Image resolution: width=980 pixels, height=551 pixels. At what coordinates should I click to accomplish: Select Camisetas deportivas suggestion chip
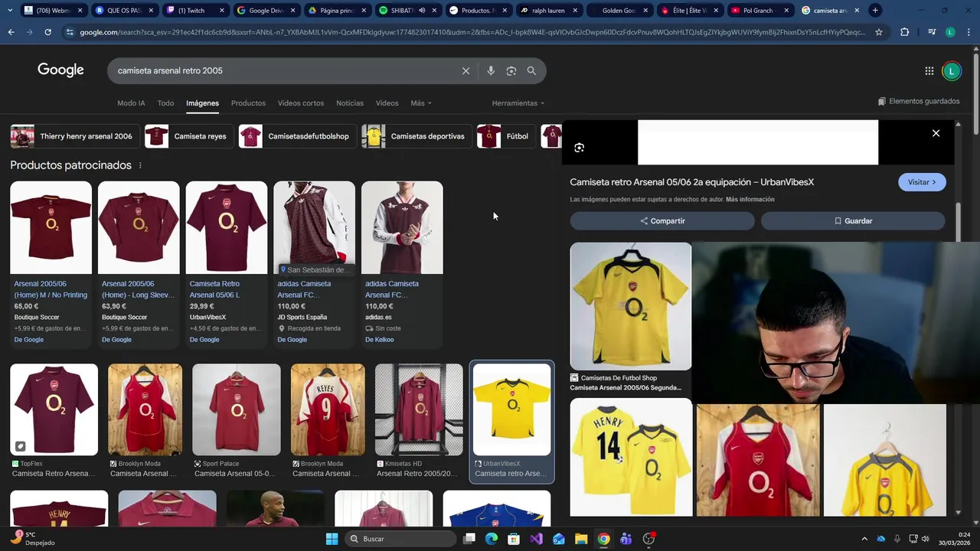(416, 136)
